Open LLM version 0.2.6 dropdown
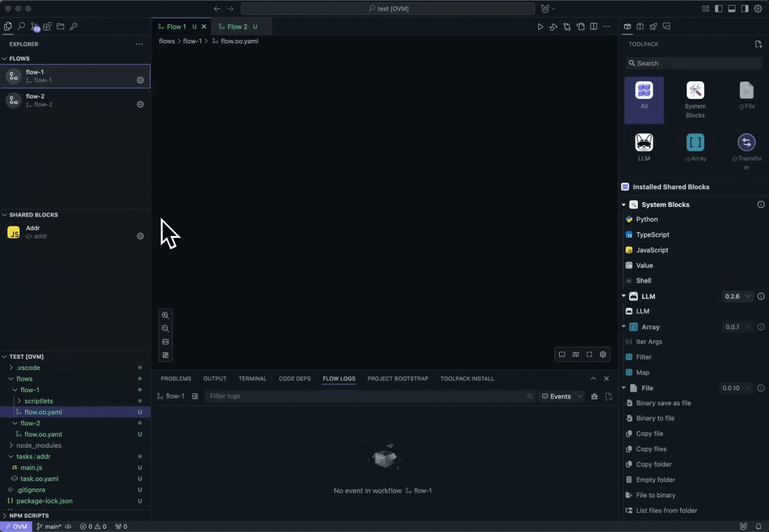 [x=737, y=296]
